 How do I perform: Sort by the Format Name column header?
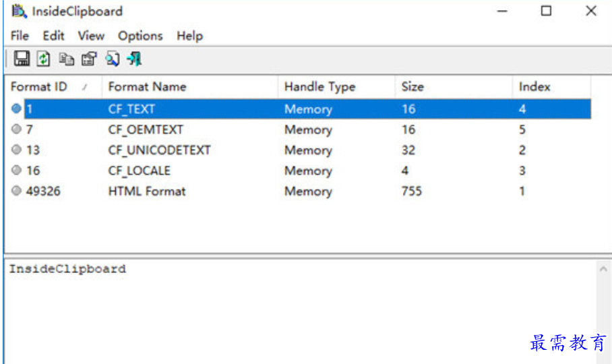tap(190, 86)
